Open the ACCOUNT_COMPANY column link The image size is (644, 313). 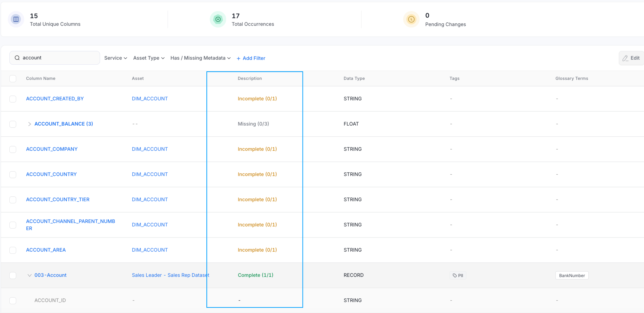[52, 149]
